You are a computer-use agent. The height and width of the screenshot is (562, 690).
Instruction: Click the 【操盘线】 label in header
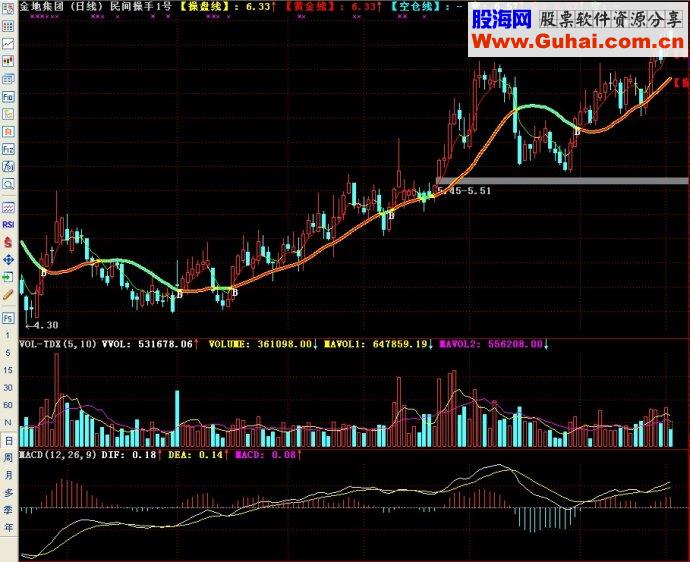point(205,6)
